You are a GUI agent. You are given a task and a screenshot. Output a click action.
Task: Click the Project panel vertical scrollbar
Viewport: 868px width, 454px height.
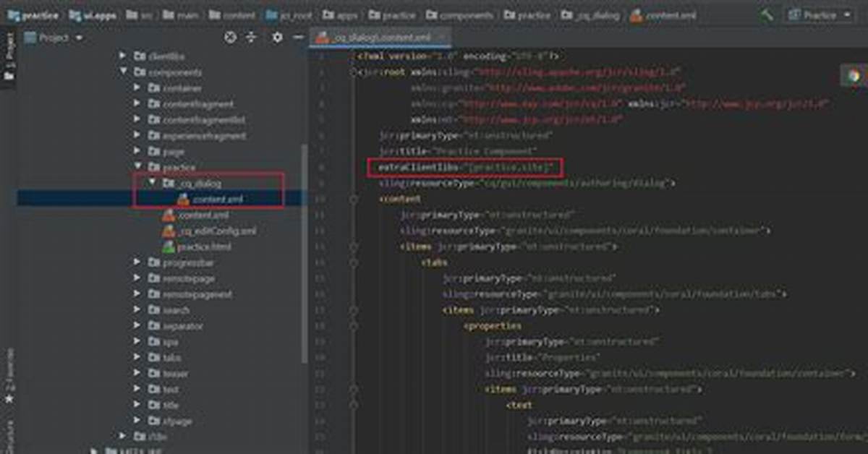click(305, 253)
